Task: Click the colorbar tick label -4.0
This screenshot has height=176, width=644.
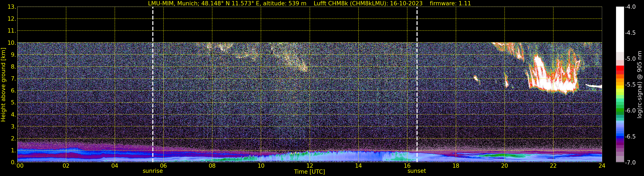Action: point(630,7)
